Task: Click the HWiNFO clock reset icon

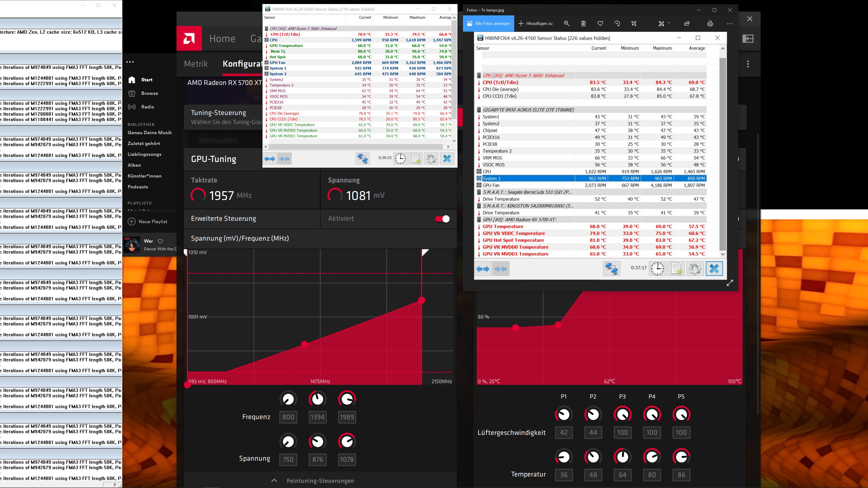Action: click(400, 159)
